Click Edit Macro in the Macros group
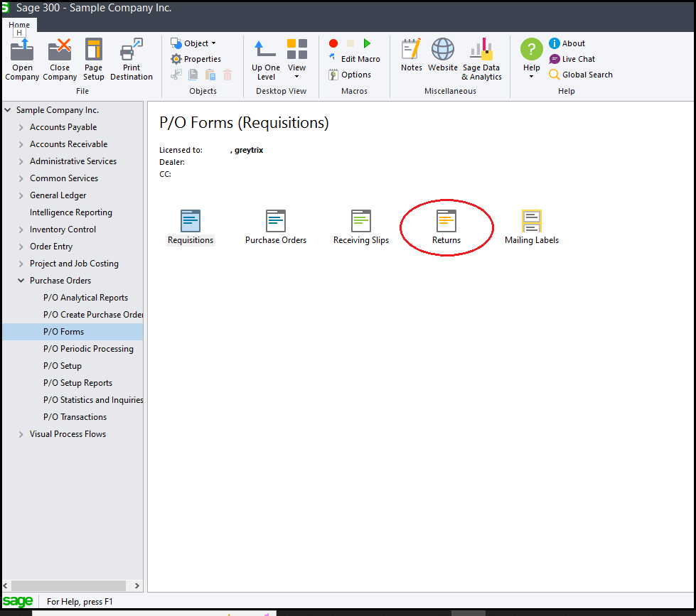 (x=355, y=59)
